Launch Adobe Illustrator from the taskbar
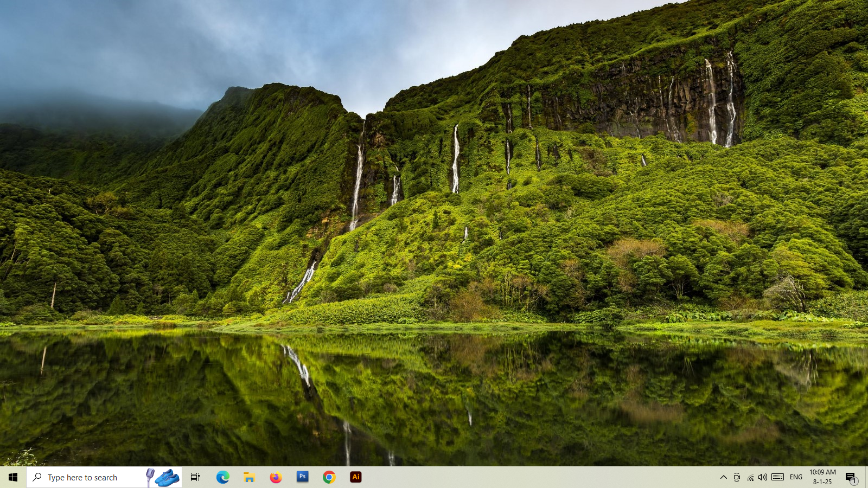Screen dimensions: 868x488 (355, 477)
